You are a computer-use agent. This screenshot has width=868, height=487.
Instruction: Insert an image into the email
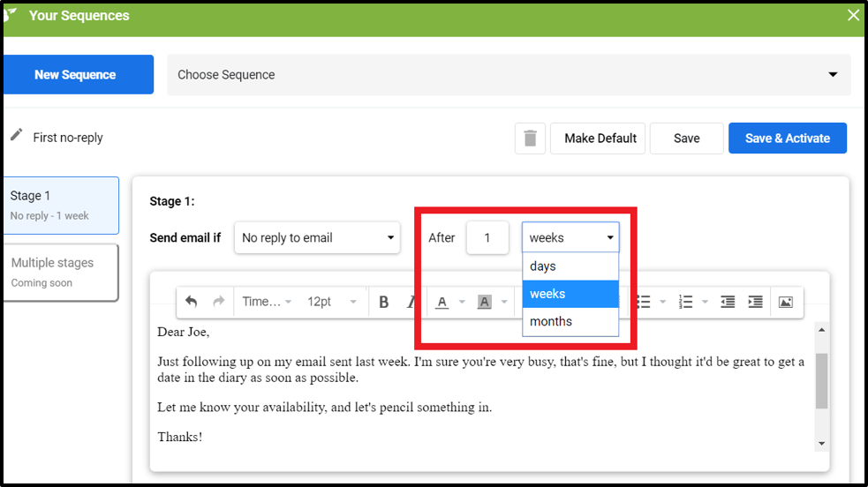[785, 302]
